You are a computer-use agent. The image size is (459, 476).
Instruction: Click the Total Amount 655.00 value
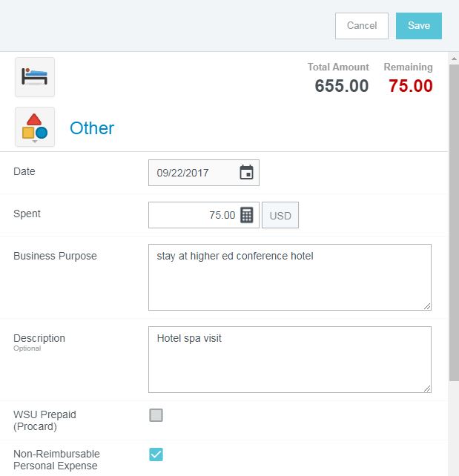341,86
